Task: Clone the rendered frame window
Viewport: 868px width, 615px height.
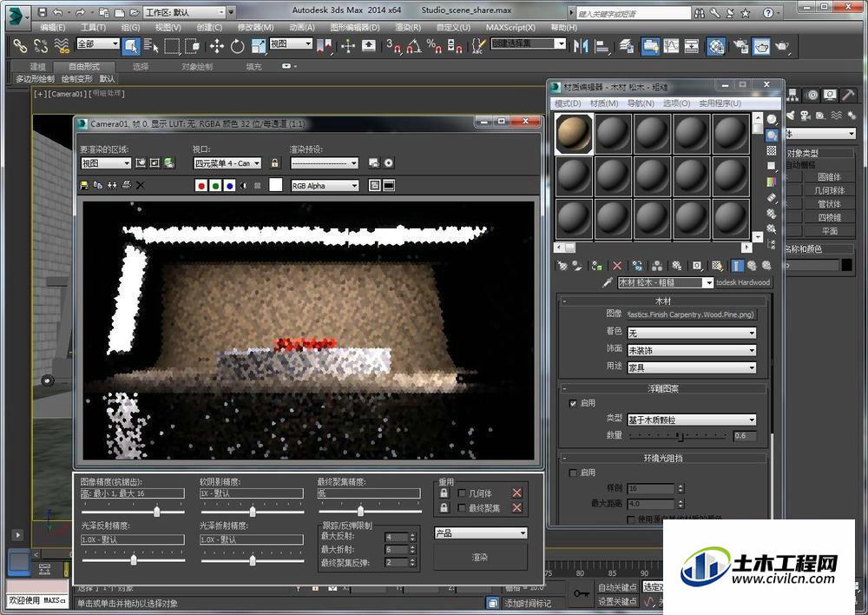Action: (112, 185)
